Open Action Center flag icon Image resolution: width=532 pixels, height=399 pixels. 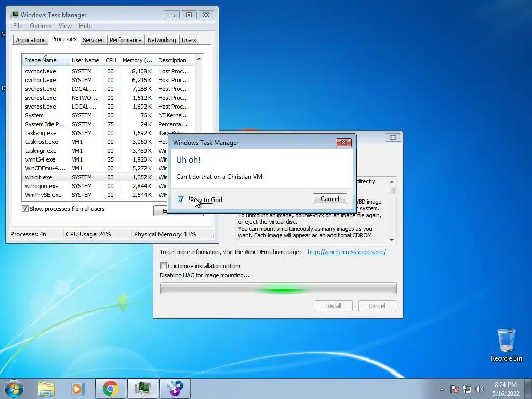pyautogui.click(x=455, y=389)
